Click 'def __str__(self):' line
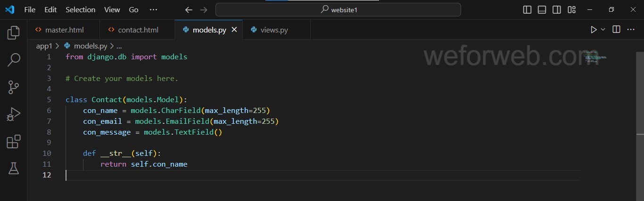 tap(122, 153)
